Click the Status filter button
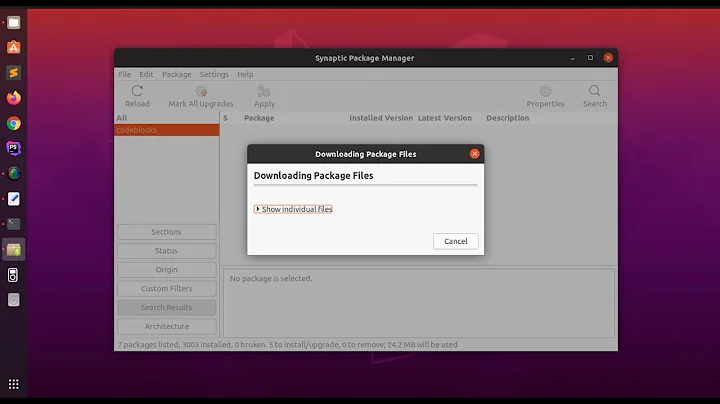 pos(167,251)
